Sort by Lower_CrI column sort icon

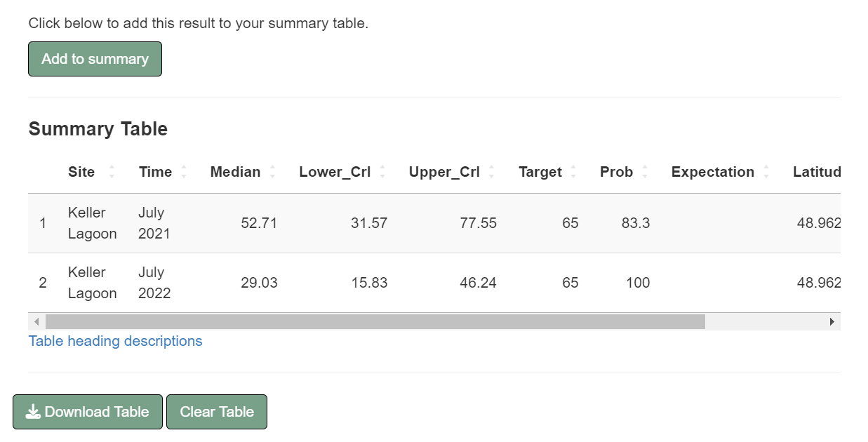coord(382,172)
